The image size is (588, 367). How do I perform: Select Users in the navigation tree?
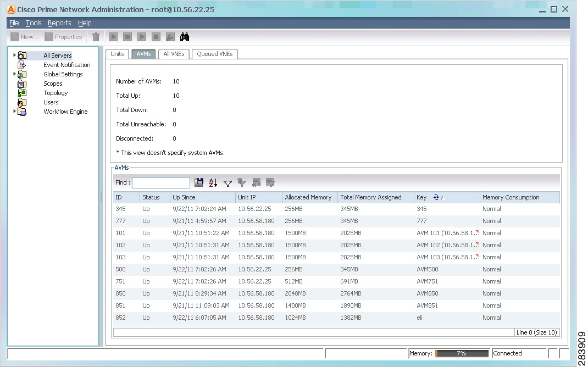pos(51,102)
